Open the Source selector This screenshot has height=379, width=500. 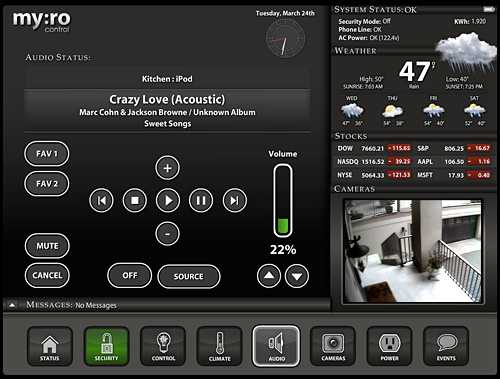pos(189,276)
